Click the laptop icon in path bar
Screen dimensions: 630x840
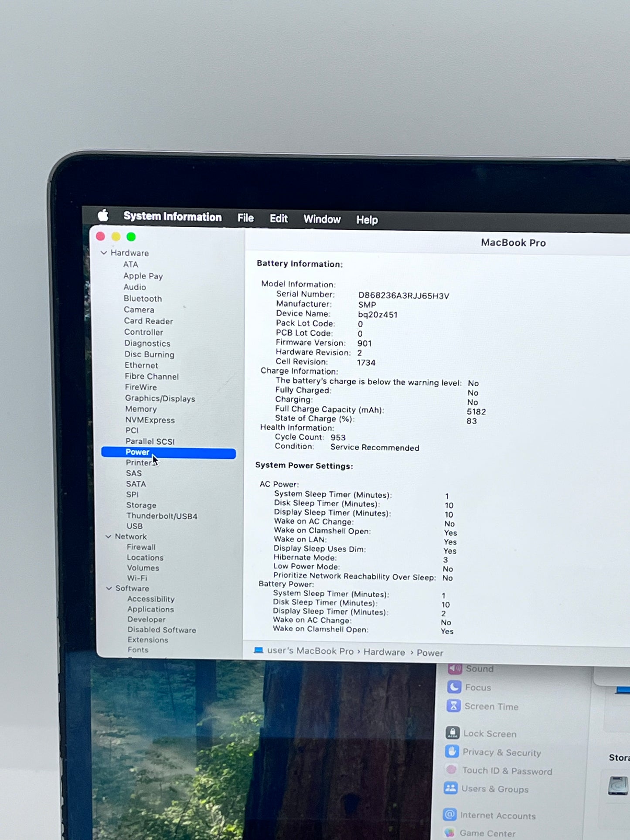pos(259,650)
